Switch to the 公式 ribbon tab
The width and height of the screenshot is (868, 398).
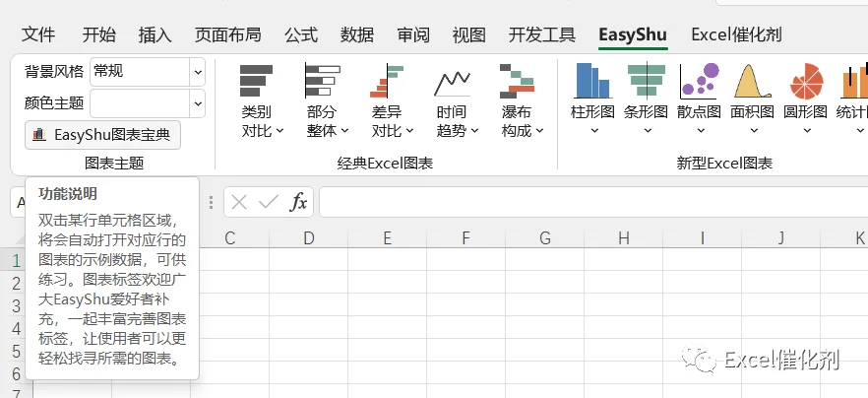[x=301, y=34]
